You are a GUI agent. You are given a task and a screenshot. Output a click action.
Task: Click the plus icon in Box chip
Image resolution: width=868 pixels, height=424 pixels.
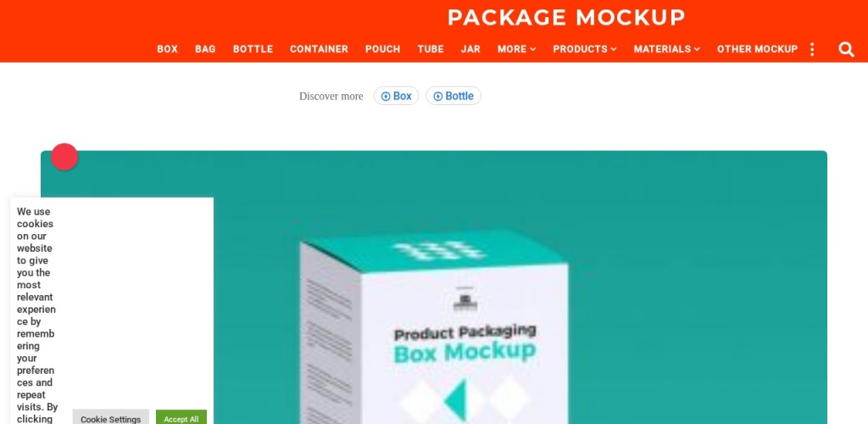pos(386,97)
